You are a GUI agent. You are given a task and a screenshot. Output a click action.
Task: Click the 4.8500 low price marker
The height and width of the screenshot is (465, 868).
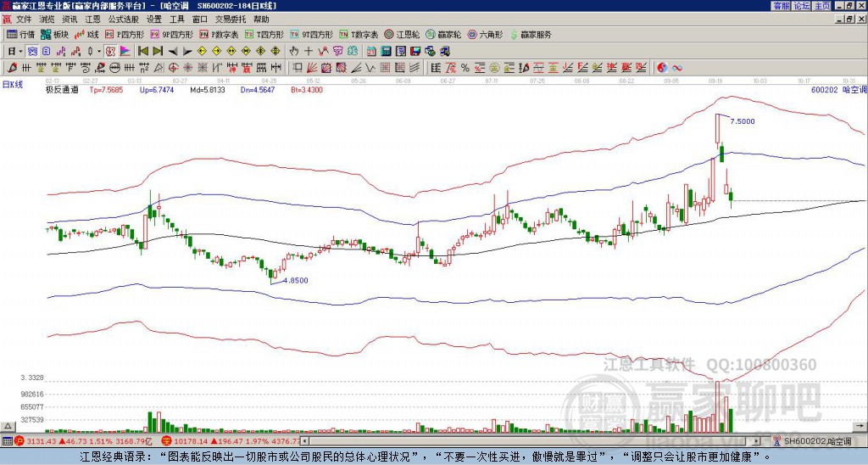point(296,280)
